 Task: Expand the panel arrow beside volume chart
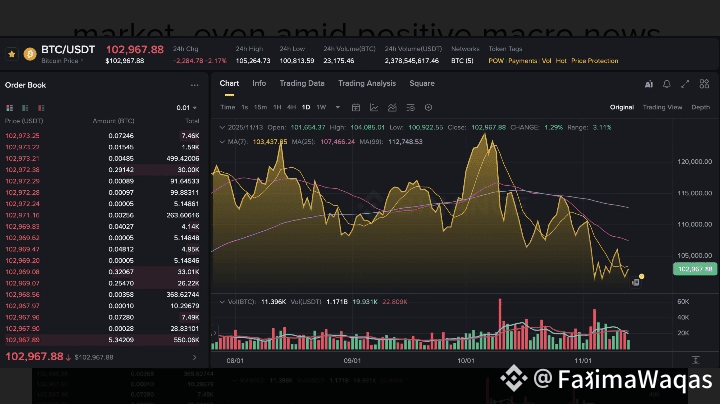pos(214,333)
